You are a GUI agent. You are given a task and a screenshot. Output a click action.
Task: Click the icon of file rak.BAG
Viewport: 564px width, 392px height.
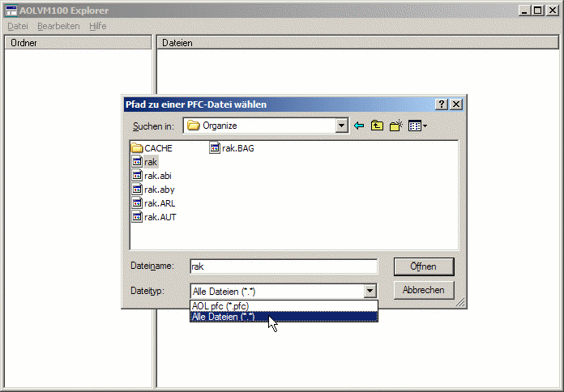(215, 147)
